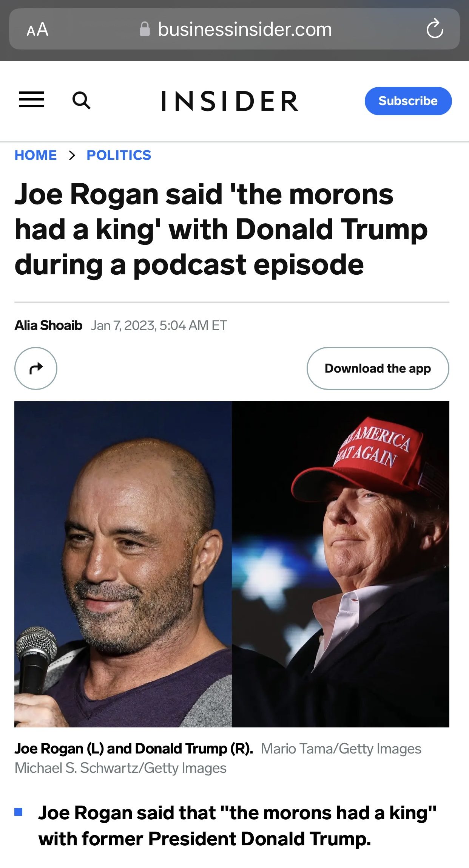Click the blue bullet summary point
This screenshot has width=469, height=868.
pyautogui.click(x=237, y=826)
